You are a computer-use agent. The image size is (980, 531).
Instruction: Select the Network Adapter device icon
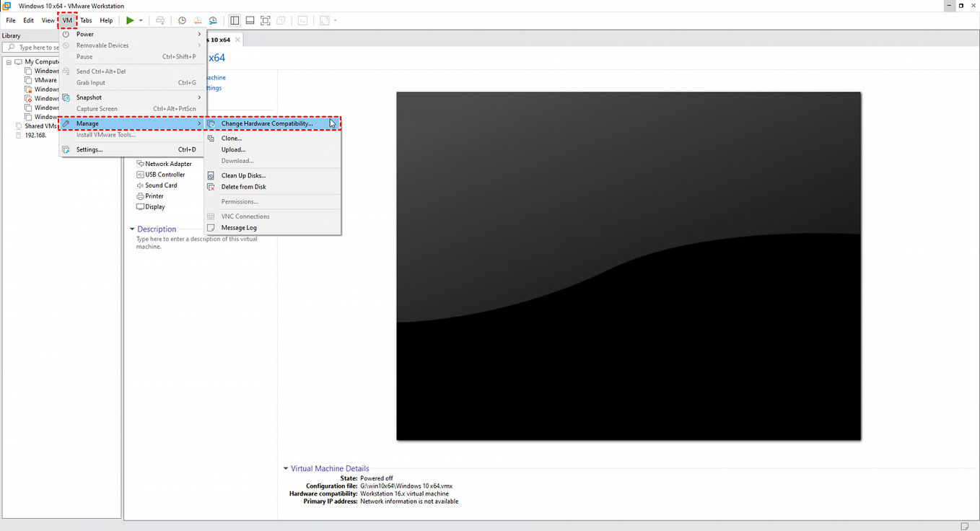(x=140, y=164)
